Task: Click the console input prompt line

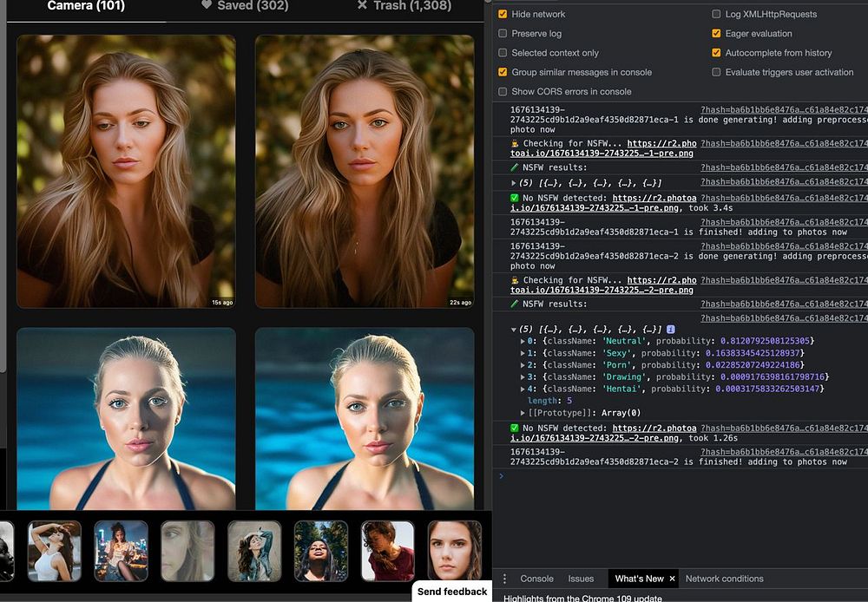Action: coord(677,476)
